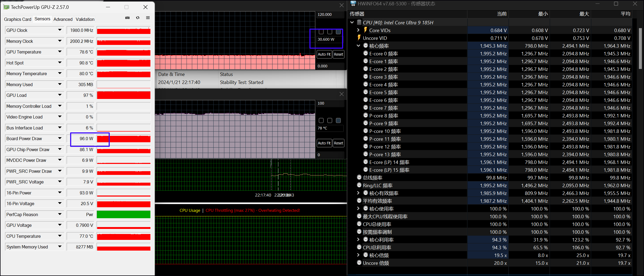Screen dimensions: 644x276
Task: Collapse the 核心频率 tree group
Action: 358,46
